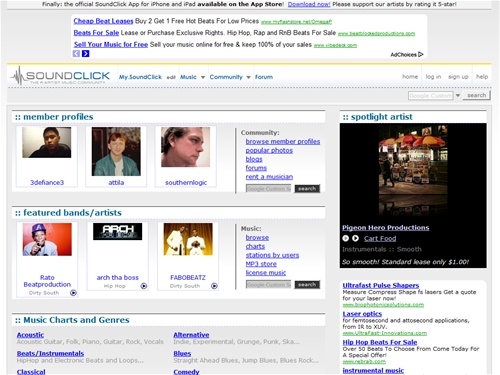Open rent a musician link

(x=269, y=177)
